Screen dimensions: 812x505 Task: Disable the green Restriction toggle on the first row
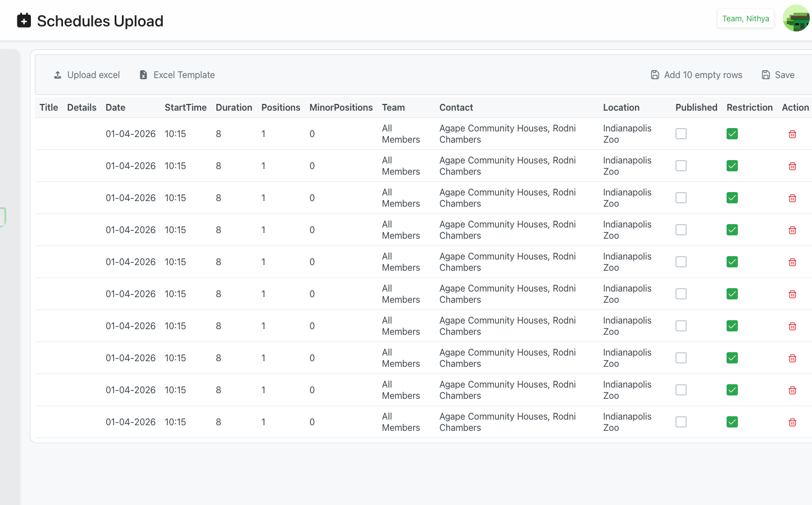732,134
